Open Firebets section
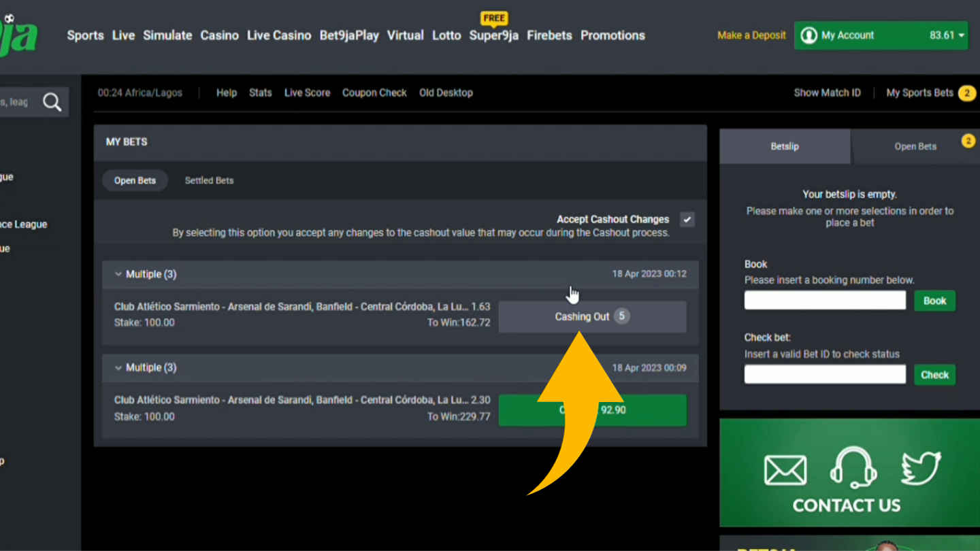The height and width of the screenshot is (551, 980). coord(549,35)
